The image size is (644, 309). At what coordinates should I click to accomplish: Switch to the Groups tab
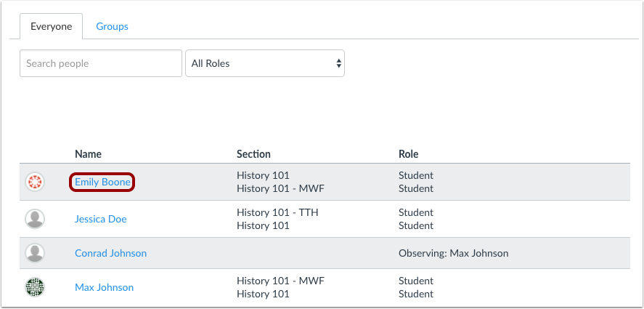click(113, 26)
